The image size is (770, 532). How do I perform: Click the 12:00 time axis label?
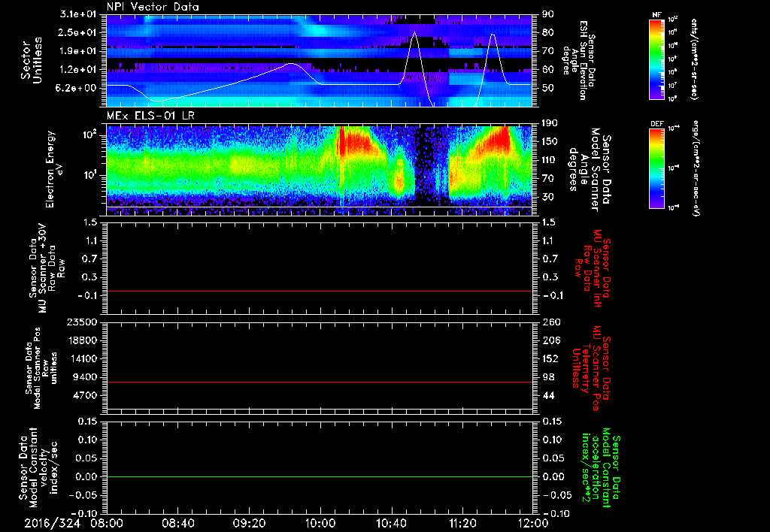click(x=532, y=522)
